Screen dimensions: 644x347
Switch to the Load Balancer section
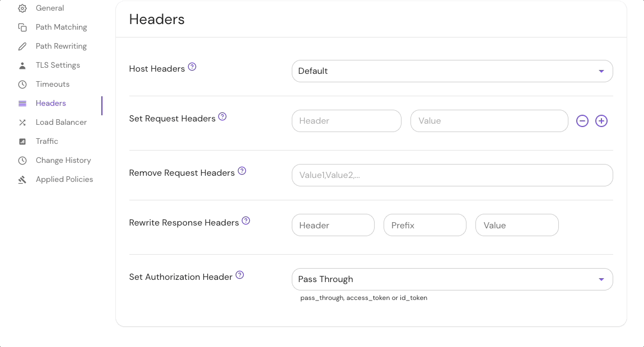tap(61, 123)
